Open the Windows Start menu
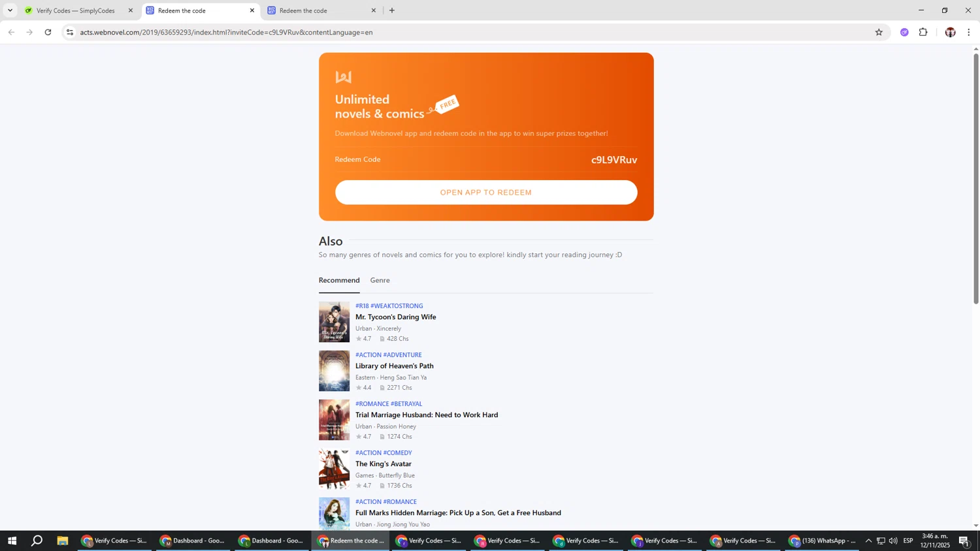Screen dimensions: 980x551 tap(12, 541)
